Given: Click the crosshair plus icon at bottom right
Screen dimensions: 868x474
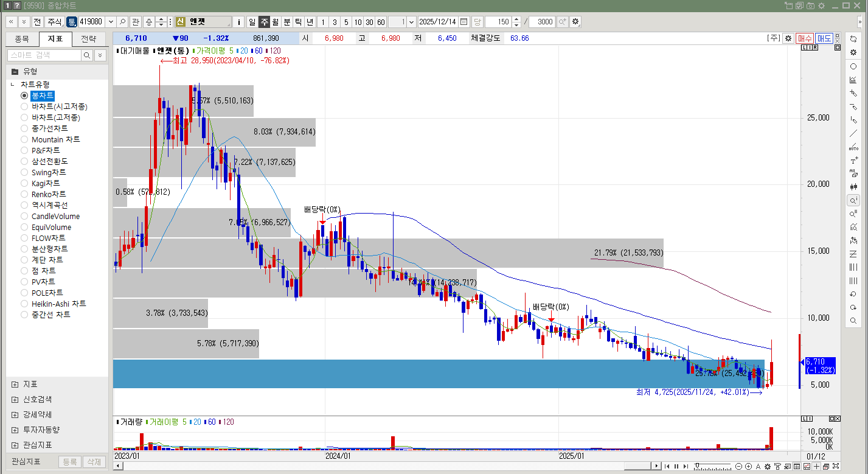Looking at the screenshot, I should click(x=816, y=466).
